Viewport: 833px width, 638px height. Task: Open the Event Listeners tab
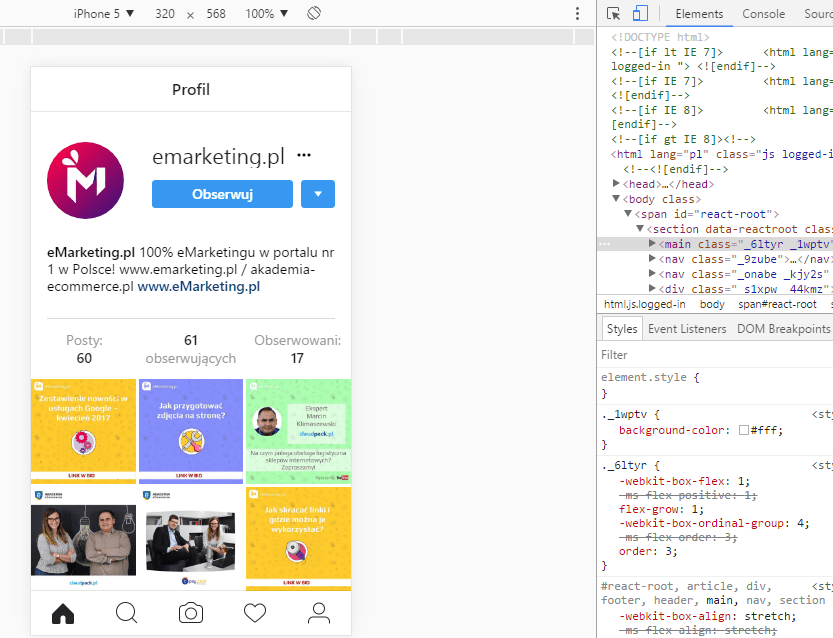click(x=687, y=329)
